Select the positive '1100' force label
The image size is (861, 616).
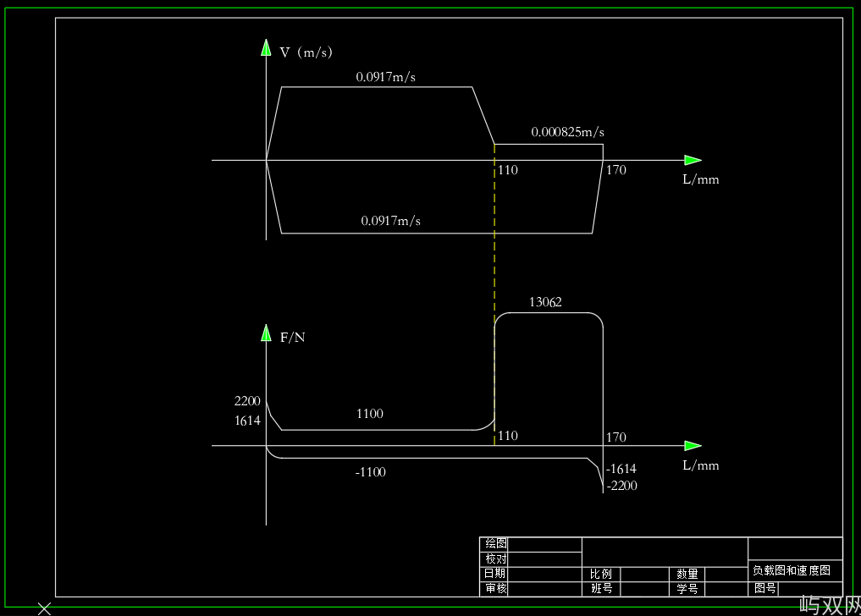pos(370,414)
